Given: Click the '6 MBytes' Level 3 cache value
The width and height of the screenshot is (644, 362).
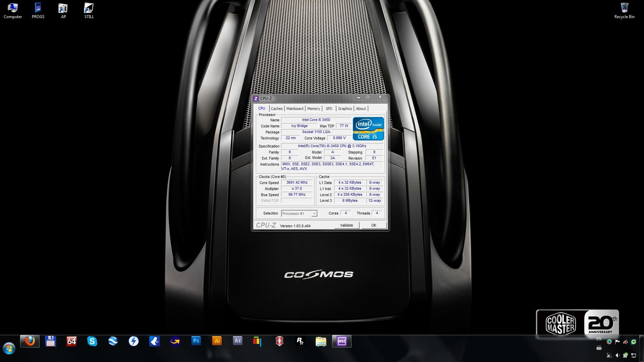Looking at the screenshot, I should [x=350, y=200].
